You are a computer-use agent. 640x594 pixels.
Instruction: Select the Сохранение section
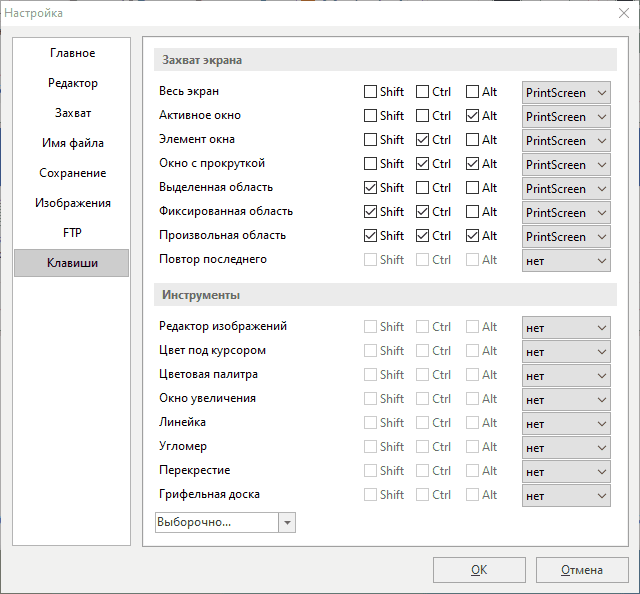(x=72, y=173)
